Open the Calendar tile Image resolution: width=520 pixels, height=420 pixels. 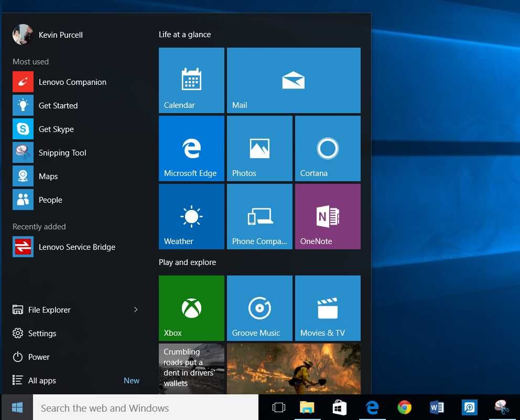point(191,80)
